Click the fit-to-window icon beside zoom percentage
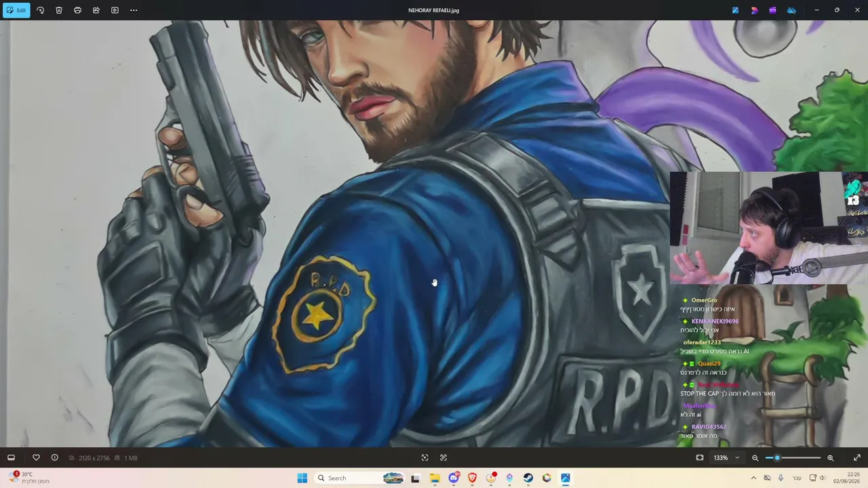868x488 pixels. [700, 457]
